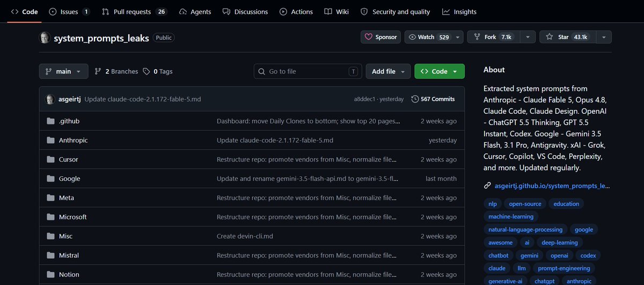Open the Google folder name

[x=70, y=179]
